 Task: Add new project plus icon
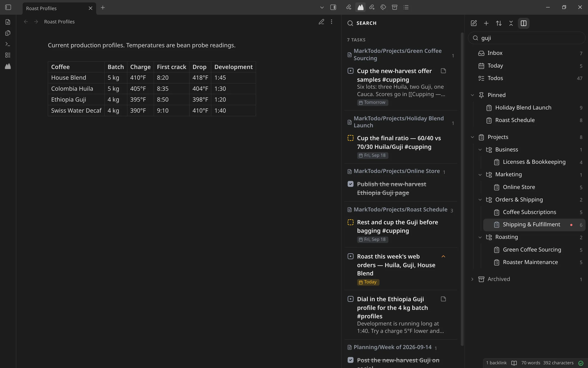[x=486, y=23]
